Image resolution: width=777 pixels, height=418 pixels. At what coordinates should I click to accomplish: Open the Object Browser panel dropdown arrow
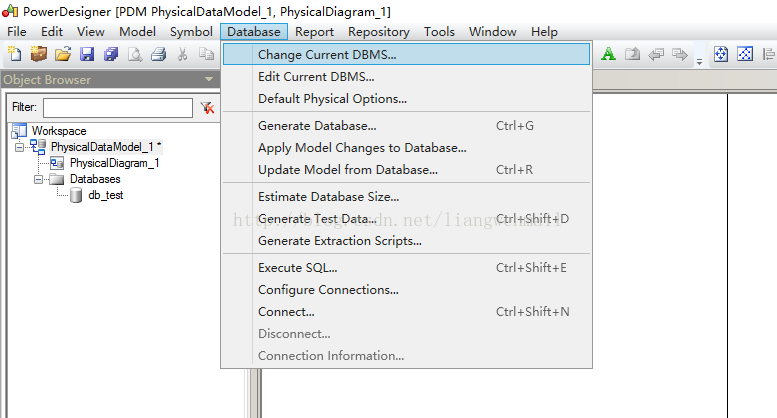(x=209, y=79)
